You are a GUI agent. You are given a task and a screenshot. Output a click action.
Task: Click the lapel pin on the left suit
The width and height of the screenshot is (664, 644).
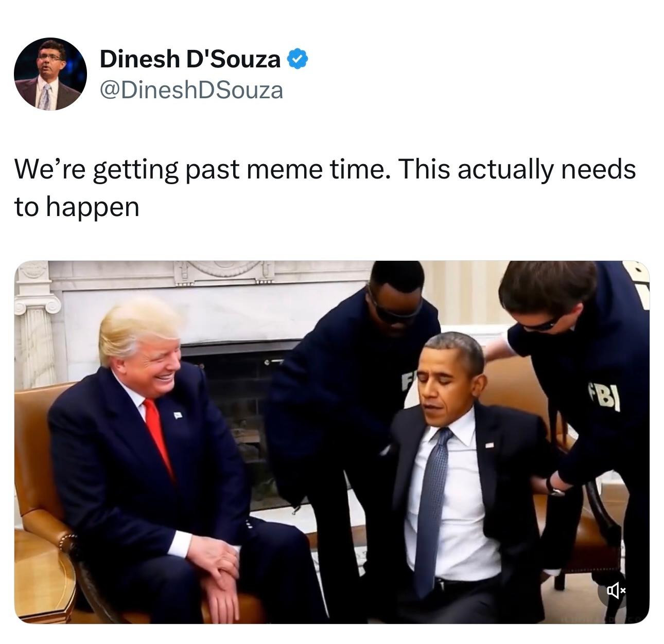point(178,414)
